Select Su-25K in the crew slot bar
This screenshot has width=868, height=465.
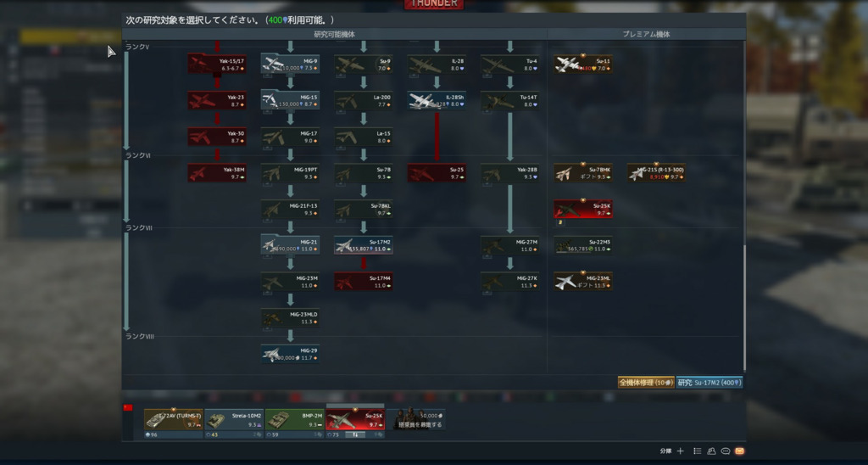(x=355, y=419)
